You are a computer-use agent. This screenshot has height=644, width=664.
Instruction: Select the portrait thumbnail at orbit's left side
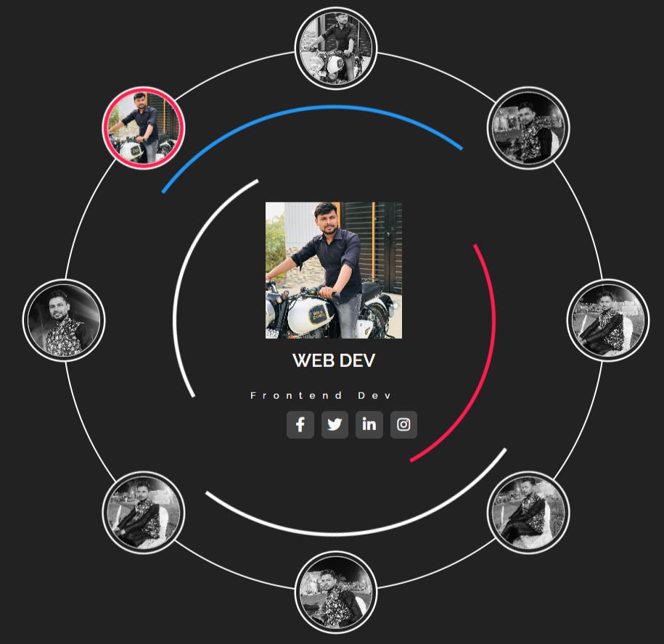(64, 321)
